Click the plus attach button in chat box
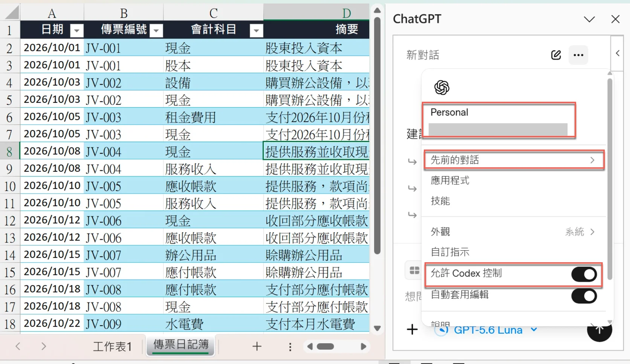Viewport: 630px width, 364px height. point(412,329)
